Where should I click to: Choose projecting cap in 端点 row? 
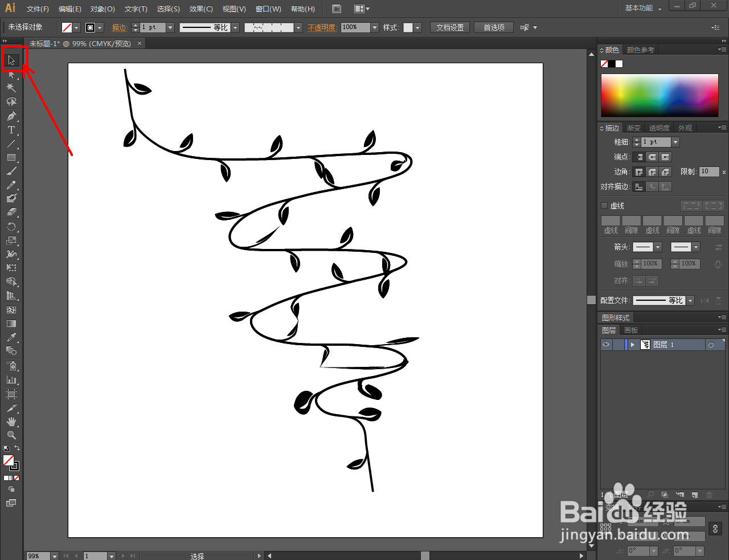coord(665,157)
